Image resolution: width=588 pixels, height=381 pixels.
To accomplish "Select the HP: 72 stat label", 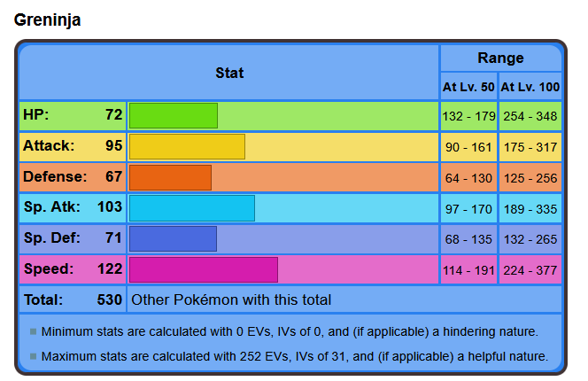I will [x=73, y=115].
